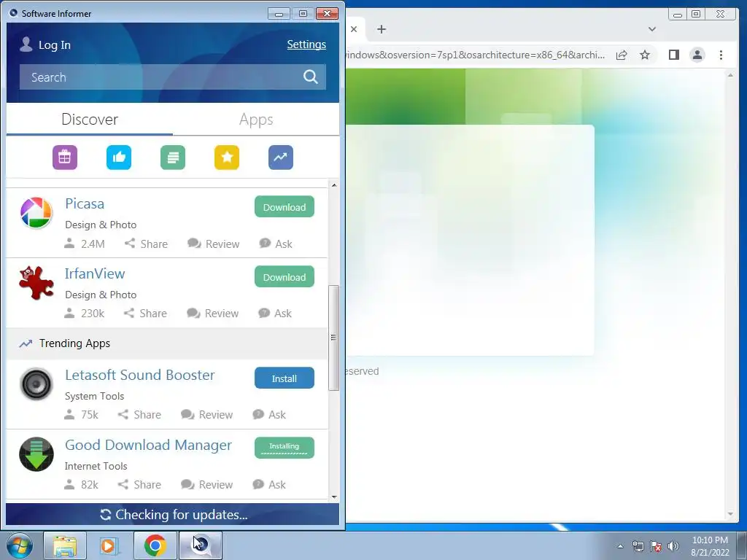Click the IrfanView red cat logo
The width and height of the screenshot is (747, 560).
pyautogui.click(x=36, y=283)
